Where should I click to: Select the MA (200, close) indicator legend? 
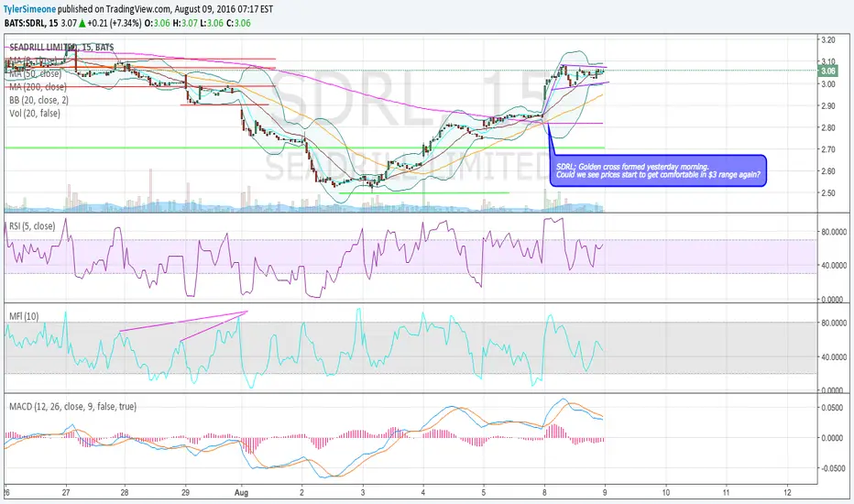(x=38, y=87)
